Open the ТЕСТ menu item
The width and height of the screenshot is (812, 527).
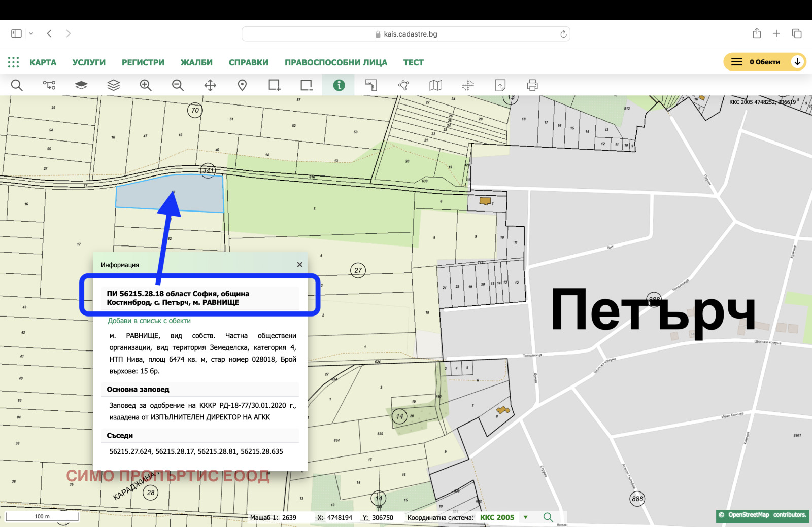[413, 62]
